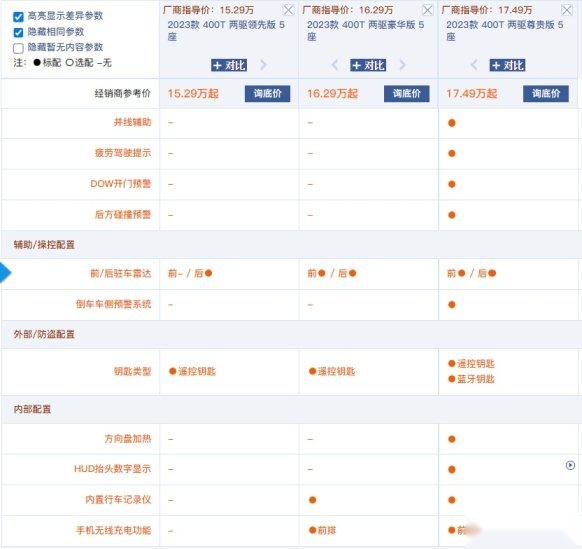This screenshot has height=549, width=582.
Task: Select the 内部配置 section header
Action: point(32,409)
